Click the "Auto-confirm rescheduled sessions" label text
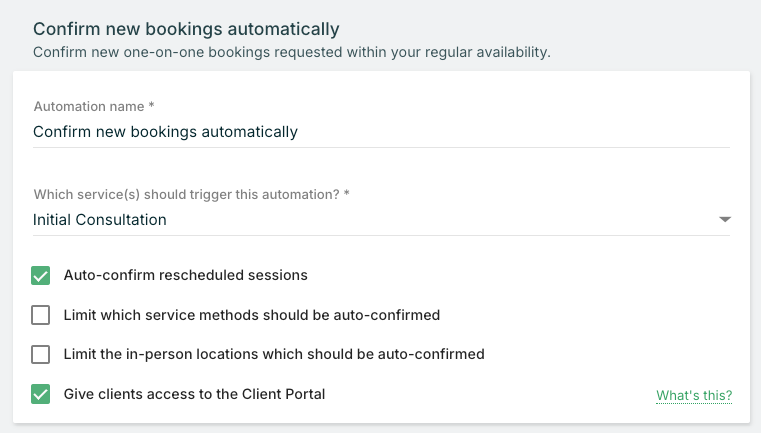Screen dimensions: 761x433 185,275
